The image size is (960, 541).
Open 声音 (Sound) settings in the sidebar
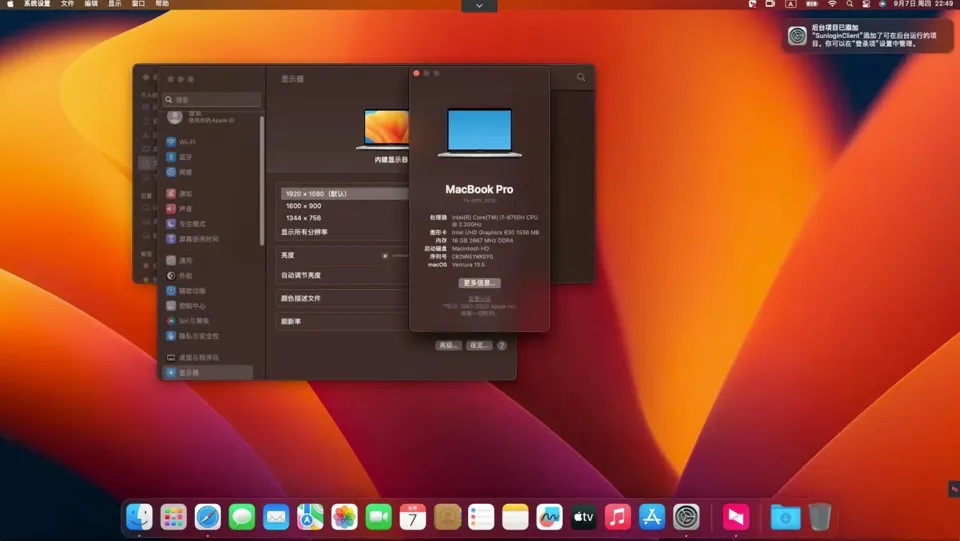point(185,209)
